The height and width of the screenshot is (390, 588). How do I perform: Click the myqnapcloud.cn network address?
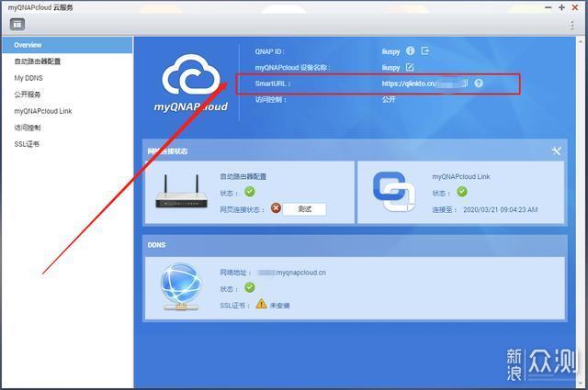[292, 273]
